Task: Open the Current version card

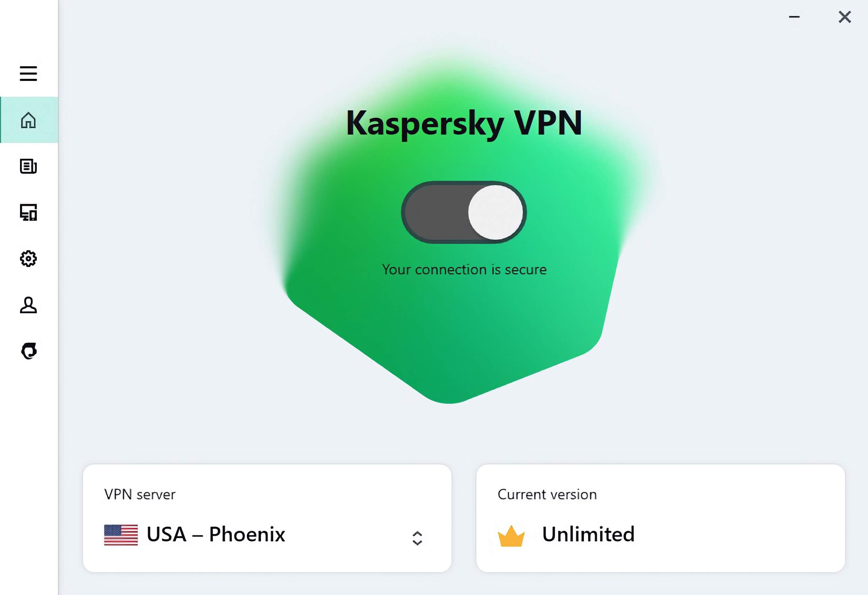Action: [x=660, y=518]
